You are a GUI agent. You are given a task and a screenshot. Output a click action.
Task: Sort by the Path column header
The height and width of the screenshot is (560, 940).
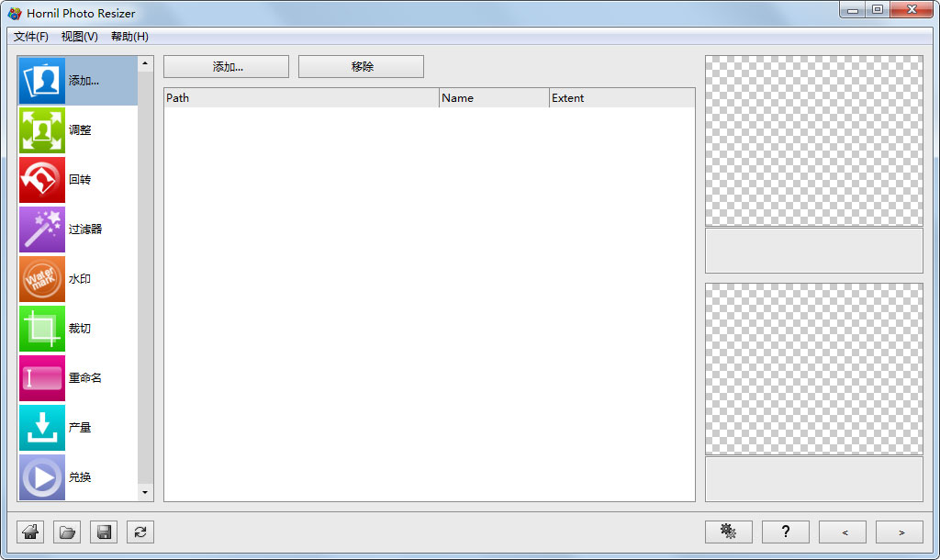tap(301, 97)
